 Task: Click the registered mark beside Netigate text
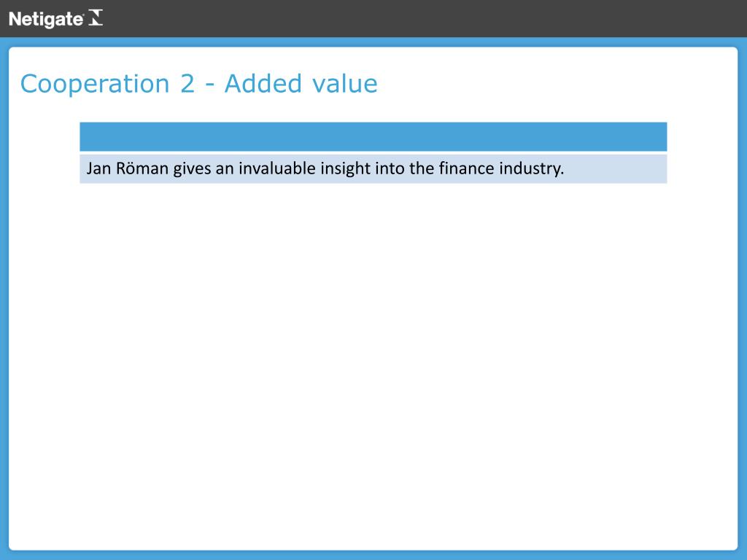pos(85,15)
